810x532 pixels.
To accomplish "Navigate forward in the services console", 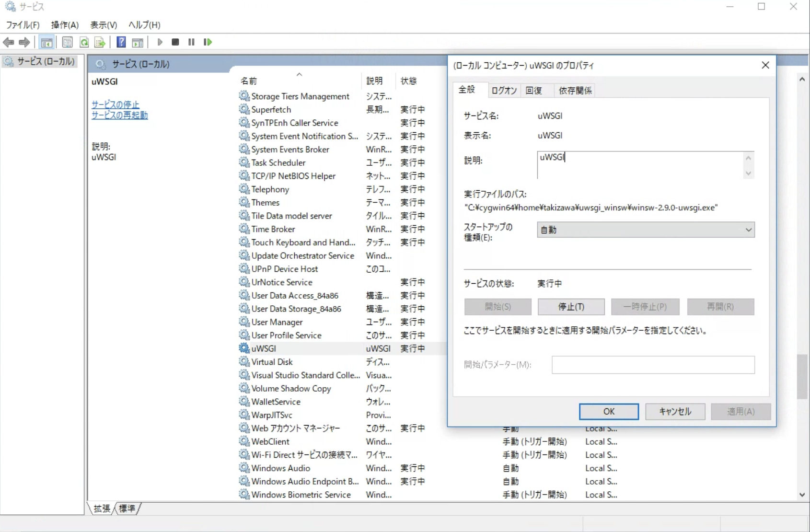I will 24,42.
